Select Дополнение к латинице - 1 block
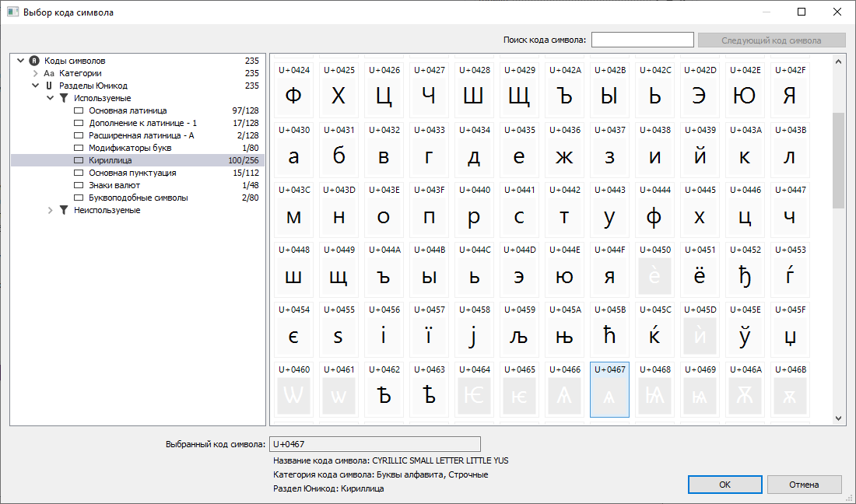Image resolution: width=856 pixels, height=504 pixels. click(x=138, y=123)
